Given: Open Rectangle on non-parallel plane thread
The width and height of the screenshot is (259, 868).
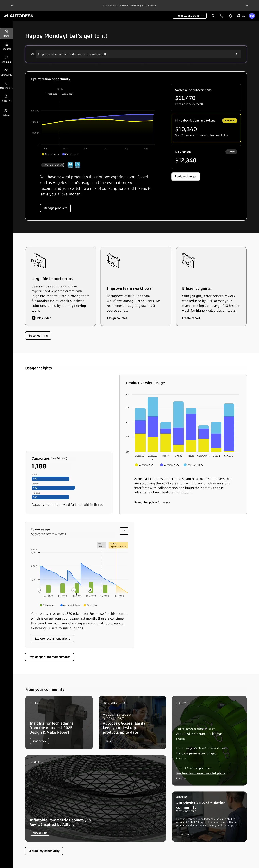Looking at the screenshot, I should click(x=201, y=773).
